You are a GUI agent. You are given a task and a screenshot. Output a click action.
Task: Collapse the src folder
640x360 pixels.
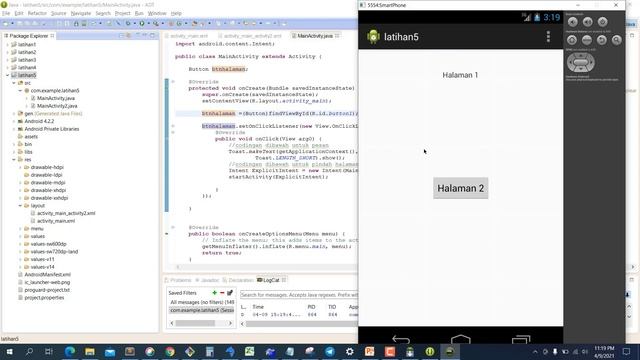click(14, 83)
